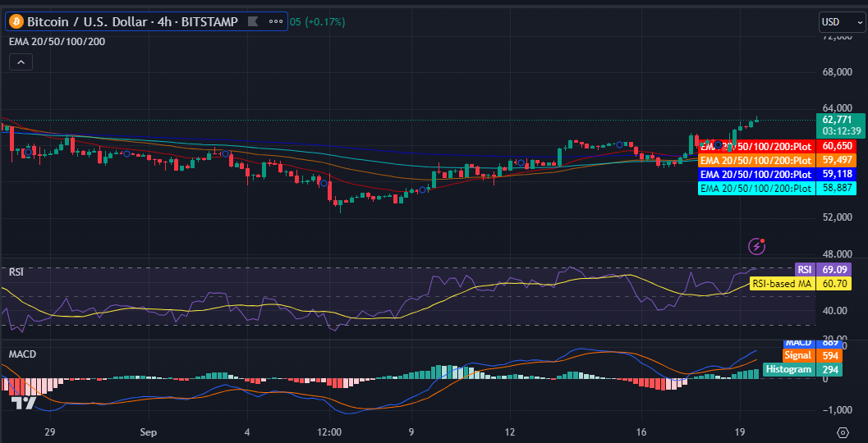Screen dimensions: 868x443
Task: Click the Bitcoin logo icon
Action: 16,21
